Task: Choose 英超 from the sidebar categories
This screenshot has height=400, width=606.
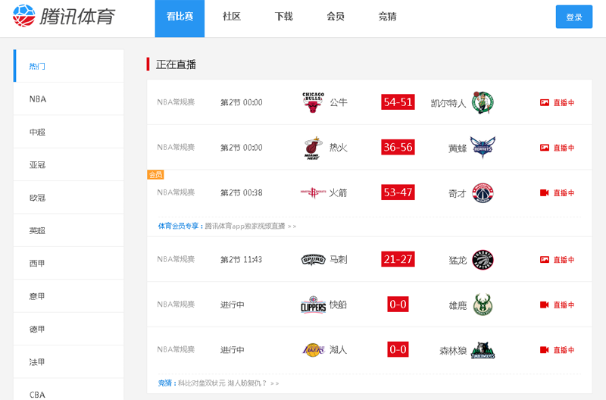Action: coord(38,230)
